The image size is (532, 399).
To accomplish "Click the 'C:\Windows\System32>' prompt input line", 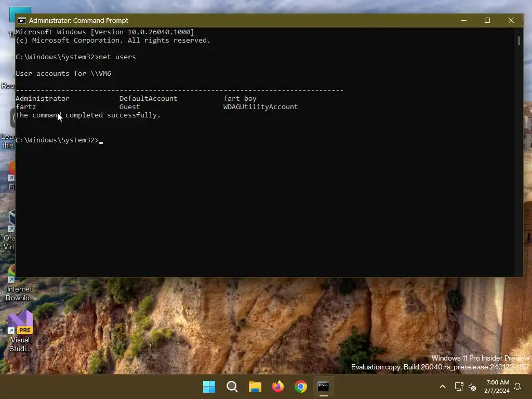I will pyautogui.click(x=59, y=140).
